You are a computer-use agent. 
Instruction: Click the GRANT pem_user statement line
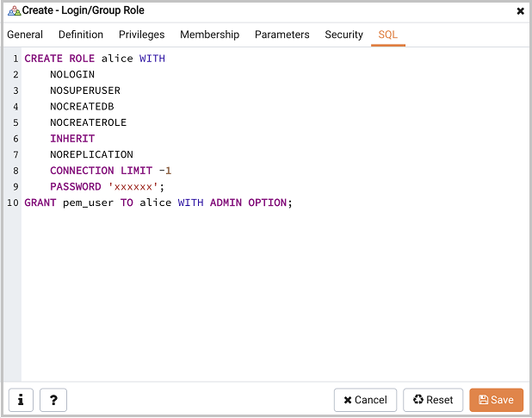[158, 203]
